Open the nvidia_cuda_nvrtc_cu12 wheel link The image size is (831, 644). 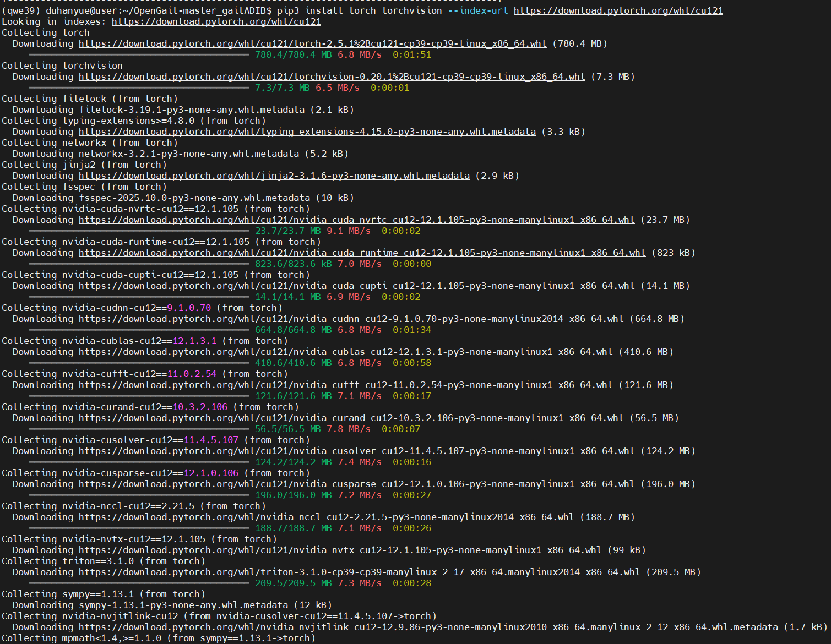click(356, 220)
